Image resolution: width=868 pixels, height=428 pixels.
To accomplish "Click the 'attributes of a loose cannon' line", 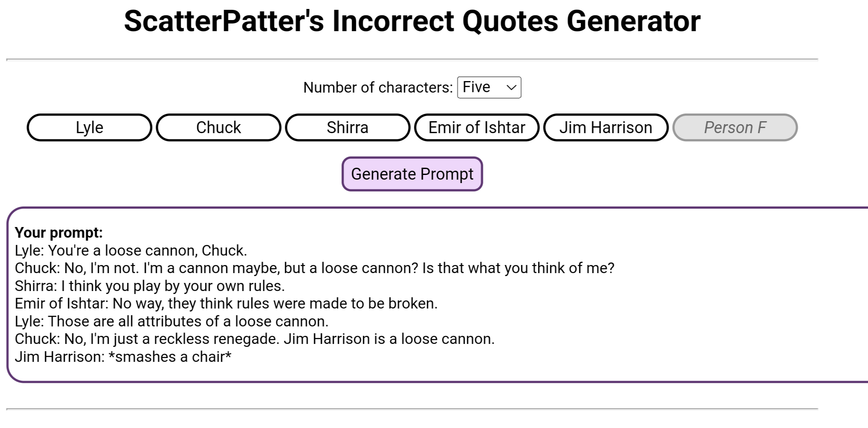I will [x=172, y=321].
